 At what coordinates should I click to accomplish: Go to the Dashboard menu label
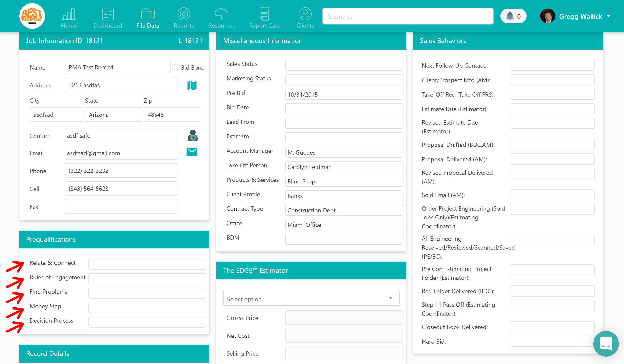point(108,26)
